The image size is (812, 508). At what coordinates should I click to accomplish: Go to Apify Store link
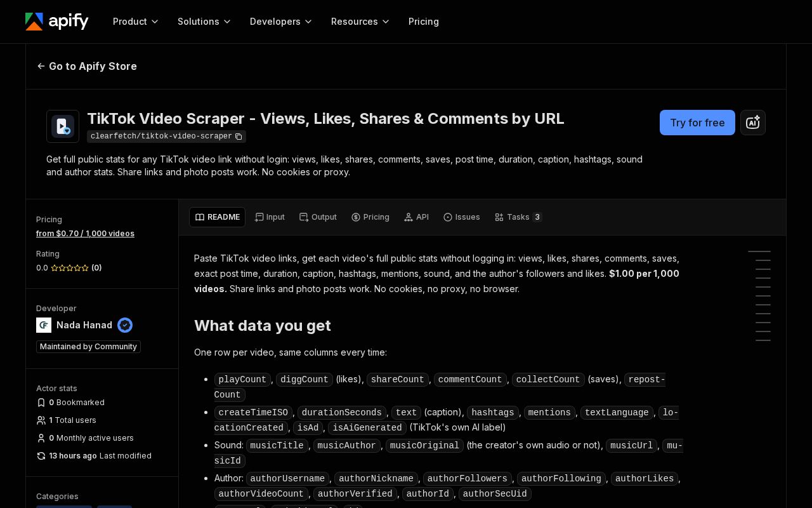tap(87, 66)
